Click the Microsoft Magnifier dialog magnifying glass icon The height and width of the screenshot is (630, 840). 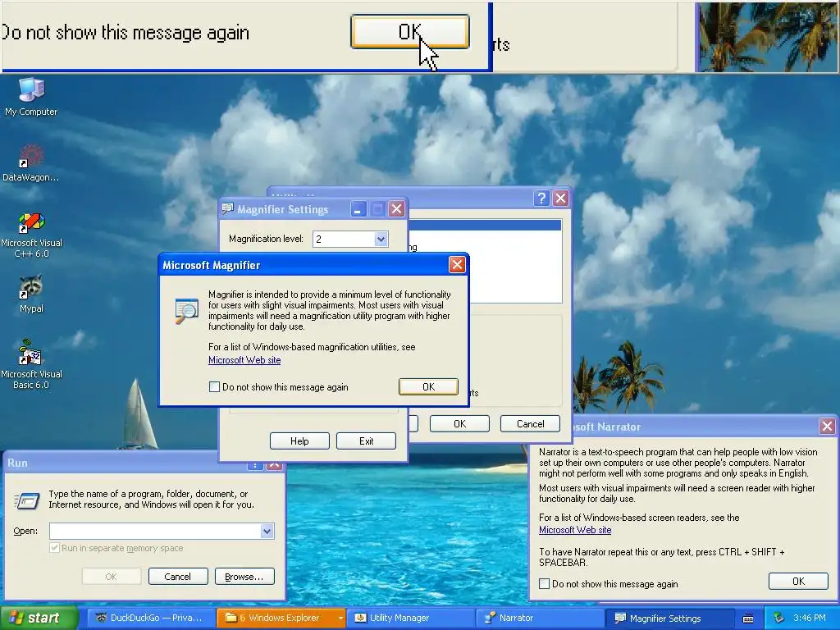pyautogui.click(x=186, y=311)
